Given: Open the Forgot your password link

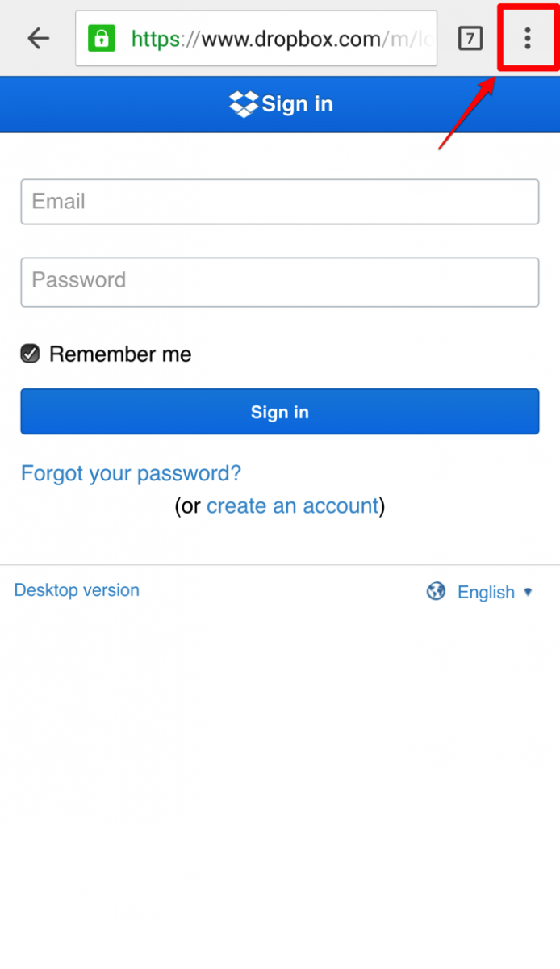Looking at the screenshot, I should coord(130,473).
